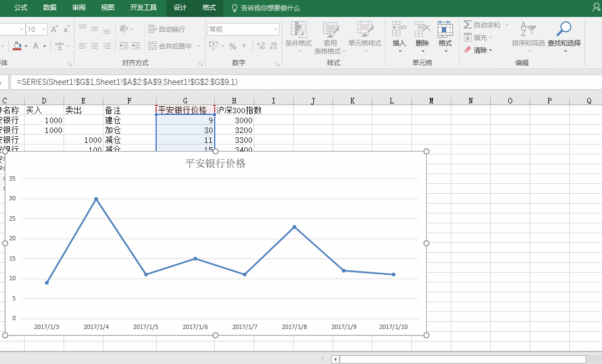
Task: Toggle 合并后居中 merge and center
Action: click(168, 45)
